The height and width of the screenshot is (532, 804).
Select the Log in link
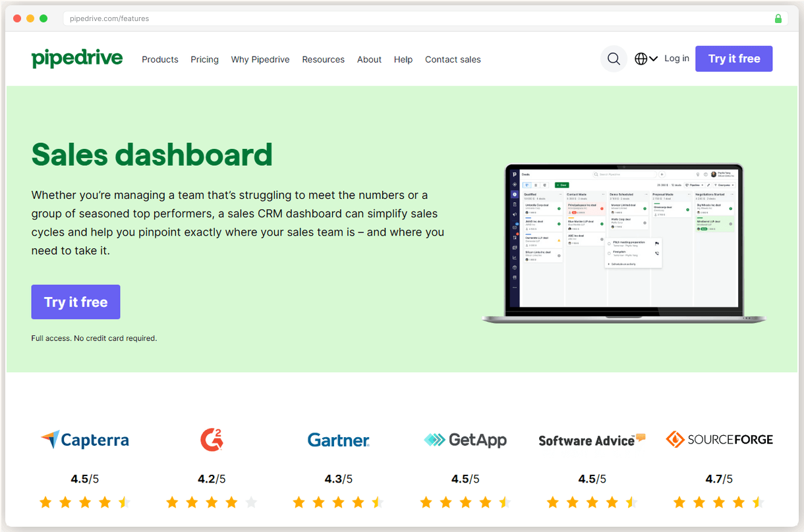point(676,59)
